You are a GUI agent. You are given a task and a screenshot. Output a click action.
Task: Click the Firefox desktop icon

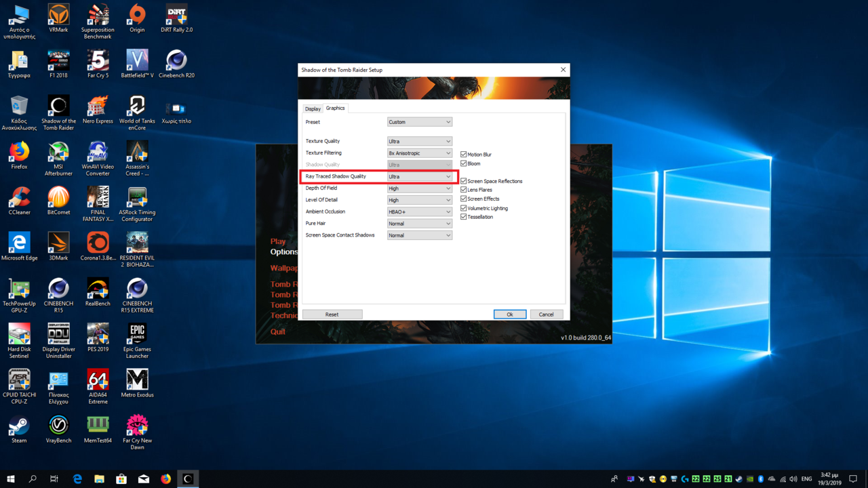click(x=19, y=155)
